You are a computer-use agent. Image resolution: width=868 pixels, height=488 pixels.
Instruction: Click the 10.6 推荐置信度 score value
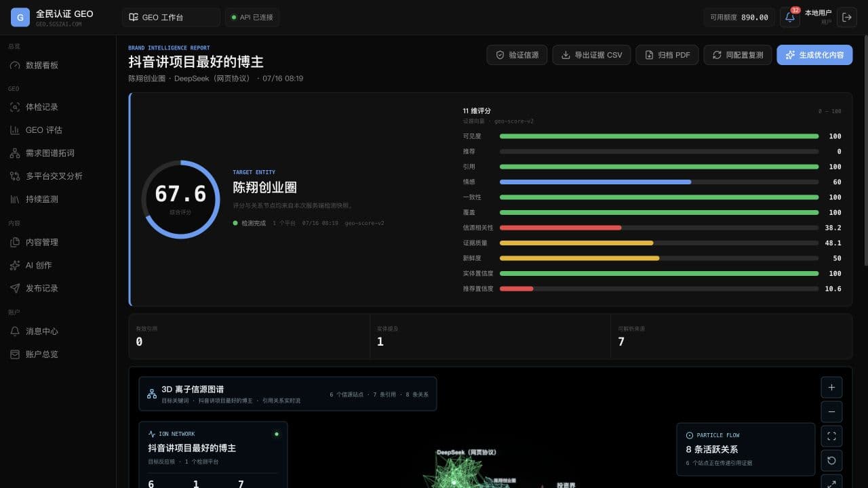833,289
